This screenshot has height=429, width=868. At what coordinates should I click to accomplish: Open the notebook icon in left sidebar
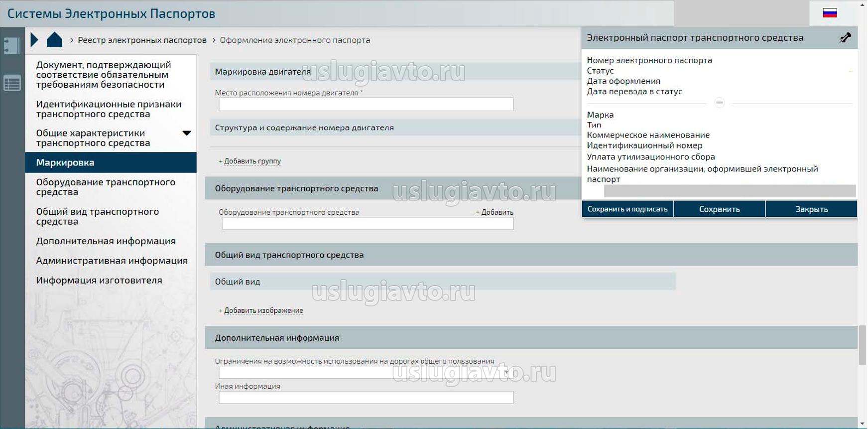12,45
